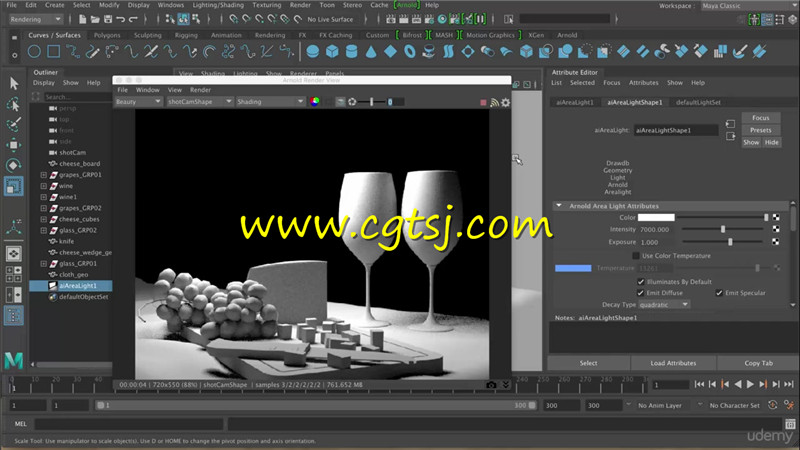
Task: Expand grapes_GRP01 in Outliner
Action: 44,175
